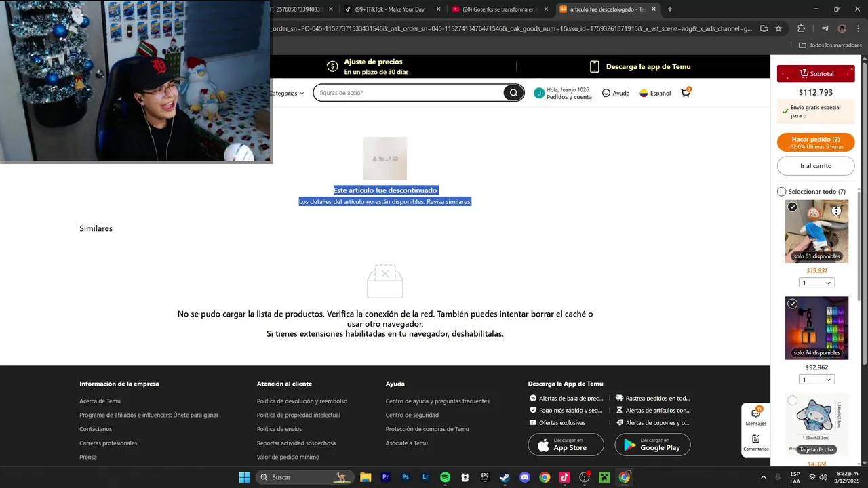
Task: Open quantity dropdown for $92.962 item
Action: coord(816,380)
